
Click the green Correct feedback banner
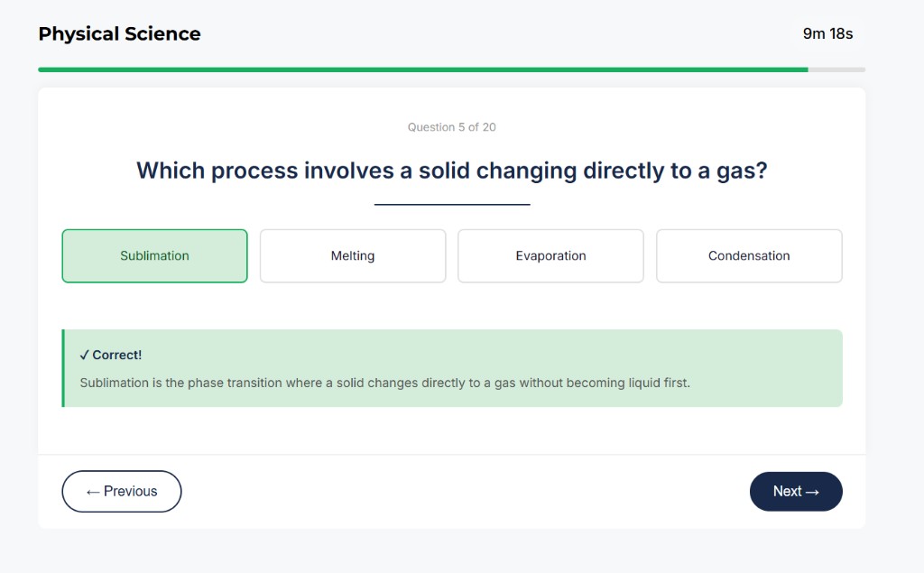pos(451,368)
